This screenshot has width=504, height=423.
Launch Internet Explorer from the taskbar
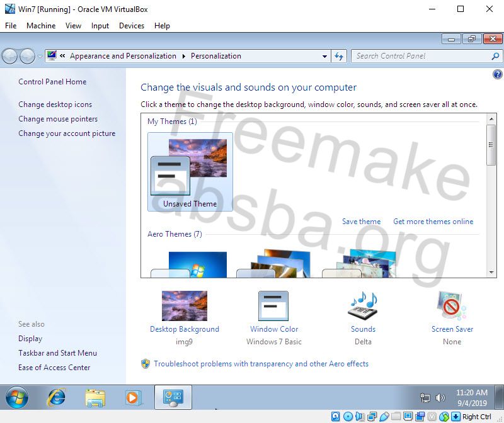tap(57, 397)
